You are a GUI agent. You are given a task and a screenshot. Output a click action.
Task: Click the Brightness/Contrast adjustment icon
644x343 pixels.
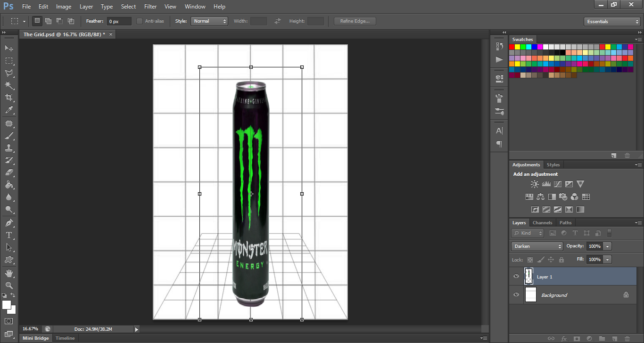pyautogui.click(x=535, y=184)
